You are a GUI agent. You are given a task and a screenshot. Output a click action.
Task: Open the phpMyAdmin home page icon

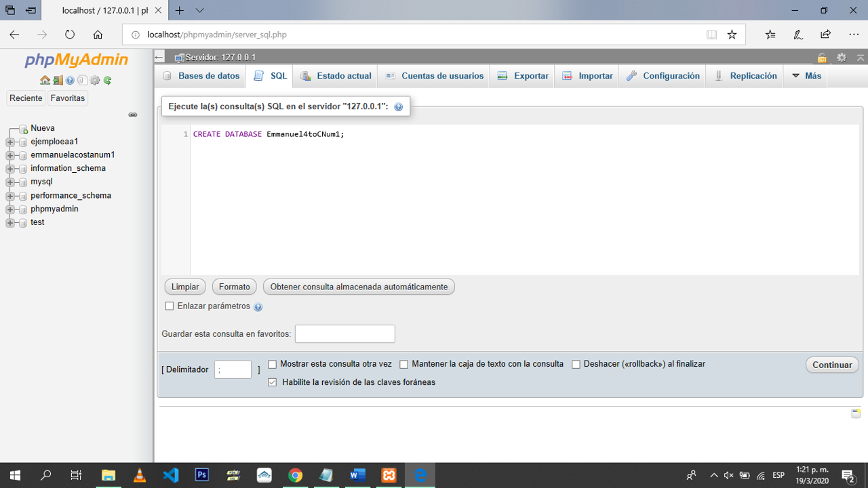tap(45, 80)
